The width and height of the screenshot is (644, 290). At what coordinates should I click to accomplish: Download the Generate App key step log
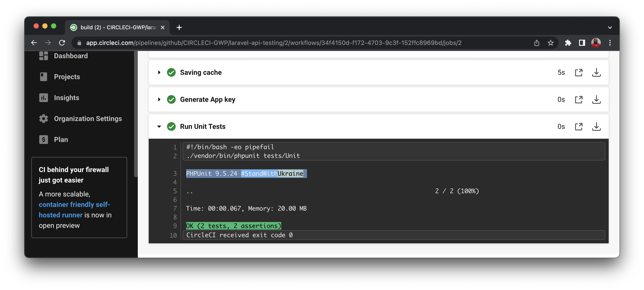(x=596, y=99)
